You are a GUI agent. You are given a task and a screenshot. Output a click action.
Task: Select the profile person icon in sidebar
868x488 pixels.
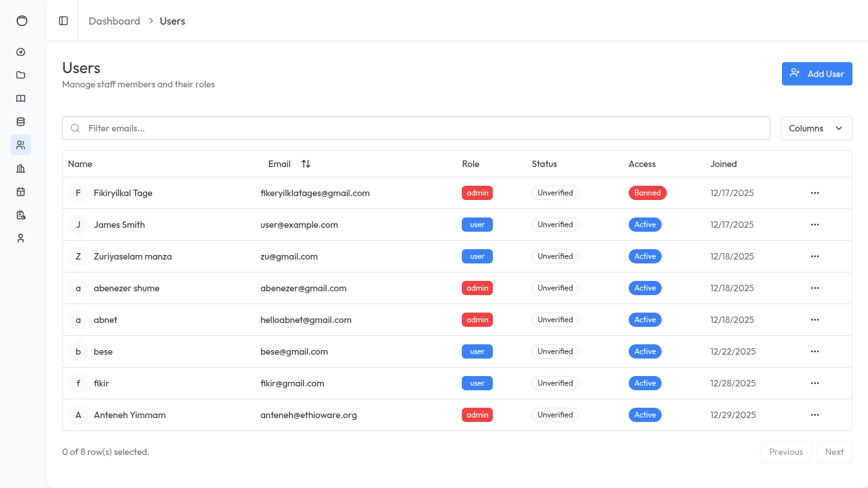[20, 238]
